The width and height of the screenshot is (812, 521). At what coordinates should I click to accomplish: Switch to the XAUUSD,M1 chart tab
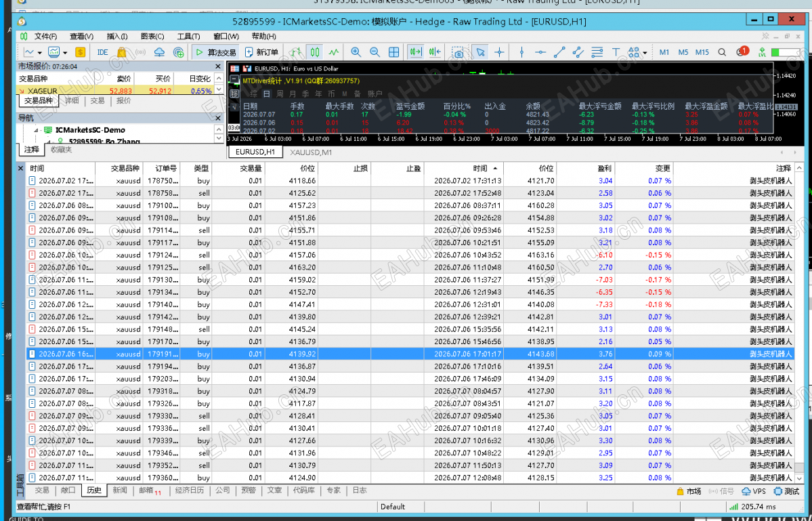312,152
